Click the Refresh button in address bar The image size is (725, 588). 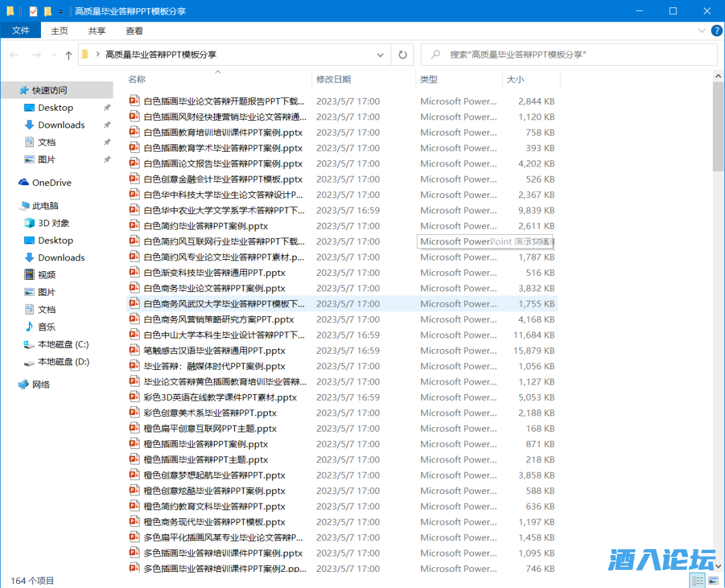pos(403,55)
